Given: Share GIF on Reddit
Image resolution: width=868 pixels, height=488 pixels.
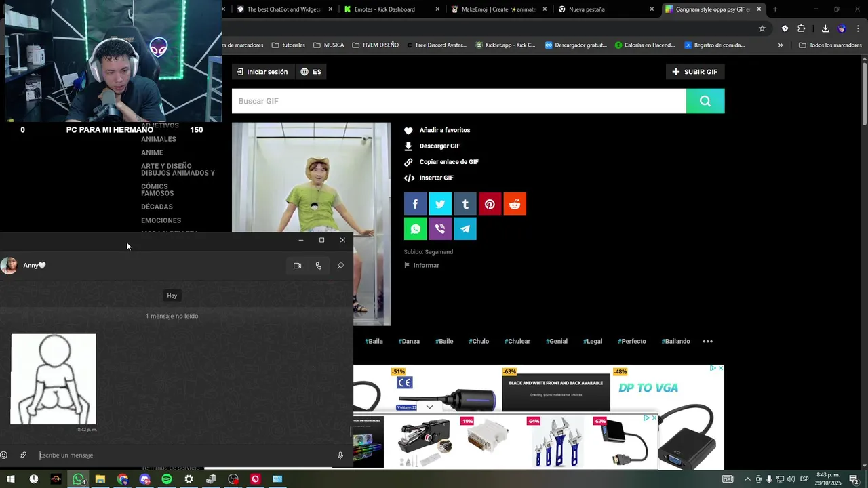Looking at the screenshot, I should pyautogui.click(x=515, y=204).
